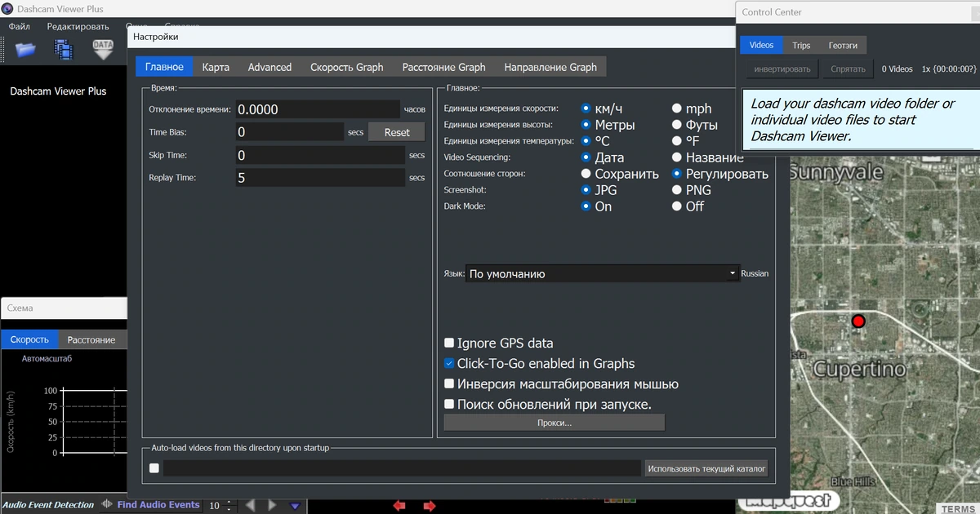
Task: Click the red left arrow icon
Action: [399, 507]
